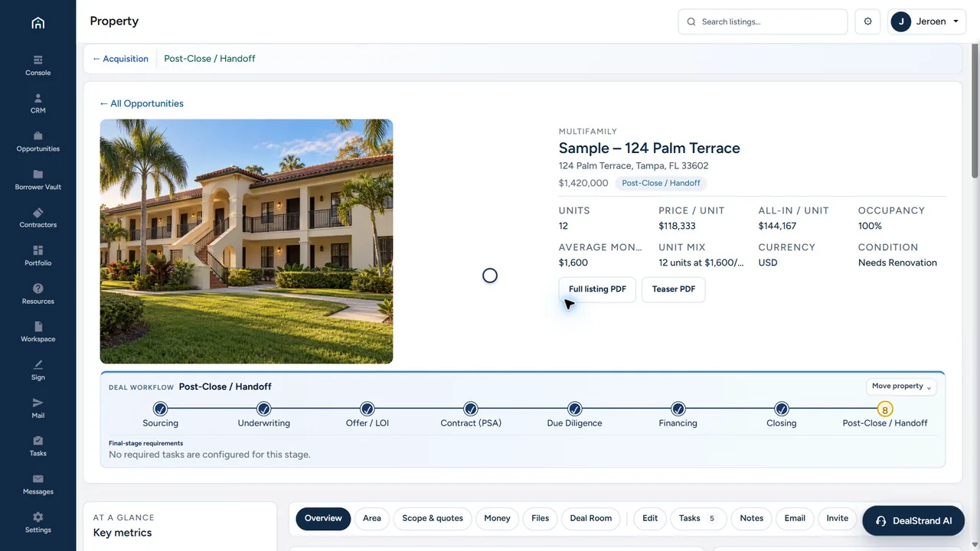Viewport: 980px width, 551px height.
Task: Open Settings gear in the sidebar
Action: [x=38, y=522]
